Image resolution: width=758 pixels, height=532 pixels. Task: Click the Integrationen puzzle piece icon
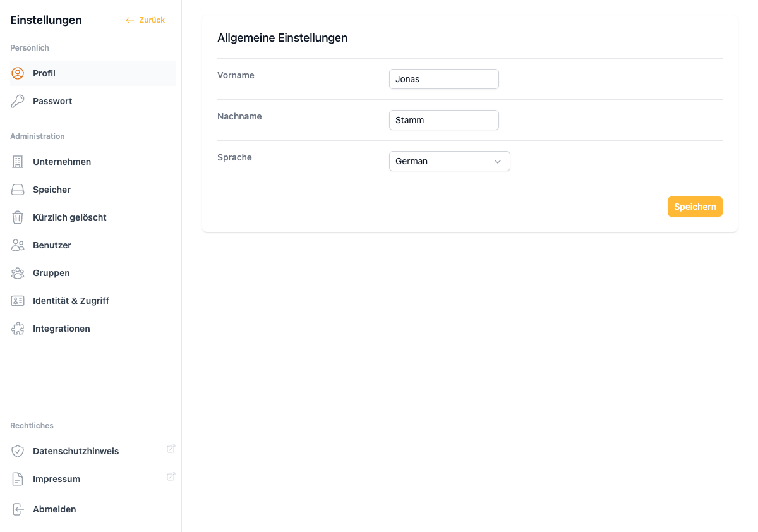(18, 329)
